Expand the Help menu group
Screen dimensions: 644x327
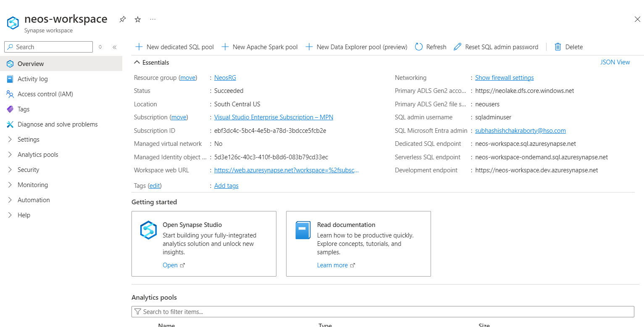point(10,215)
